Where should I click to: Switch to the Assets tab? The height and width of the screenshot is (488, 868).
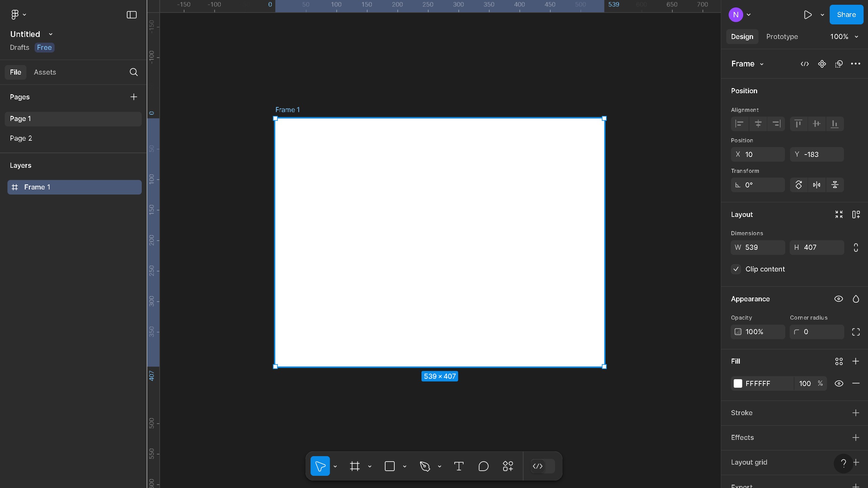(x=44, y=72)
